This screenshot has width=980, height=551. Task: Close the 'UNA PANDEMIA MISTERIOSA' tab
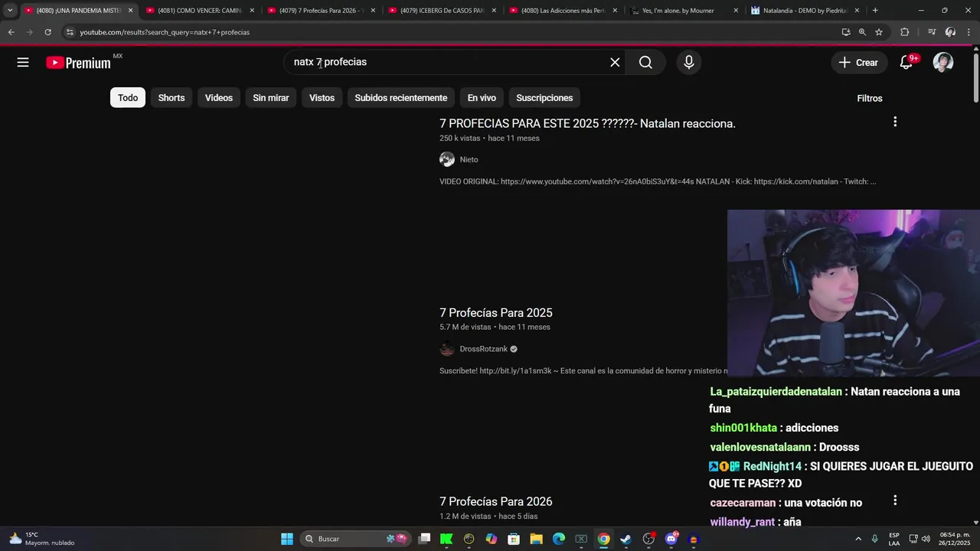130,11
